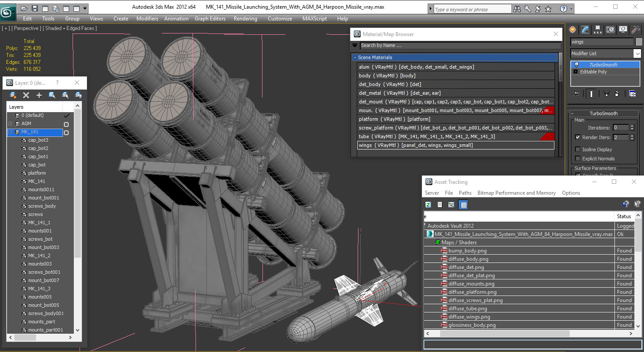Viewport: 644px width, 352px height.
Task: Collapse the MK_141 layer tree node
Action: [x=10, y=132]
